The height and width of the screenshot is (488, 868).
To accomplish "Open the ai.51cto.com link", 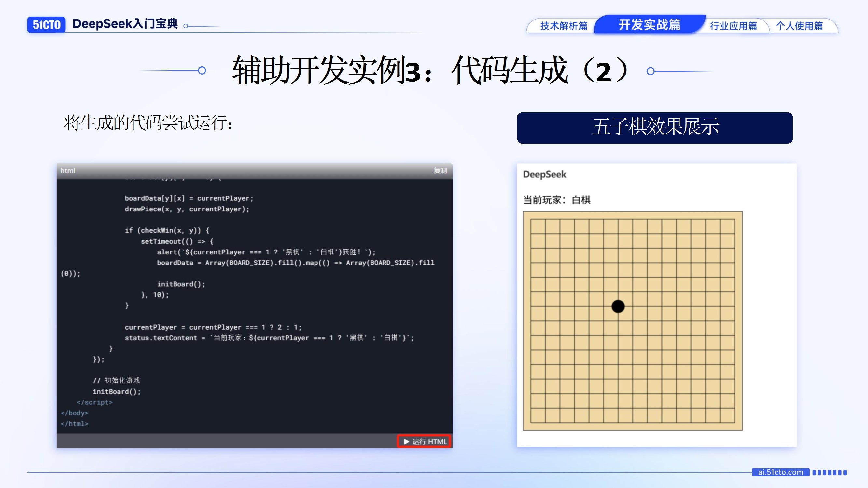I will pyautogui.click(x=780, y=472).
